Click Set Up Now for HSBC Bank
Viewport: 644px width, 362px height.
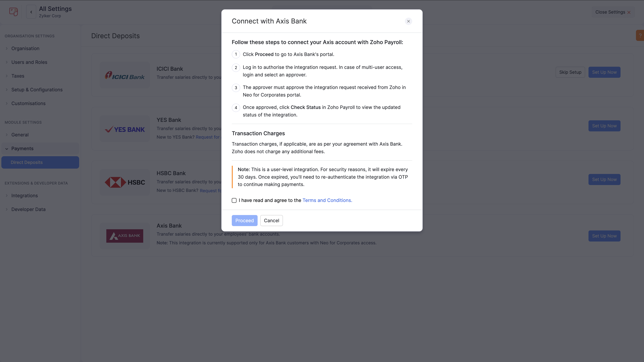[604, 179]
